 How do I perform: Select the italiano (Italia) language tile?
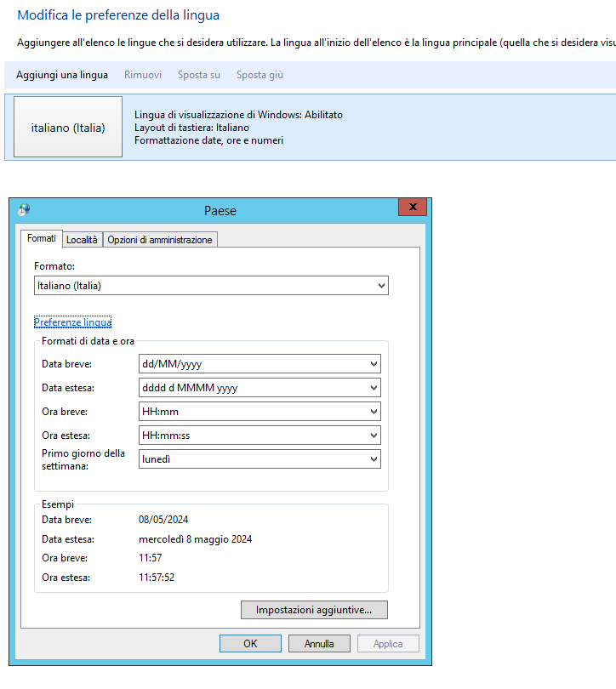click(68, 127)
